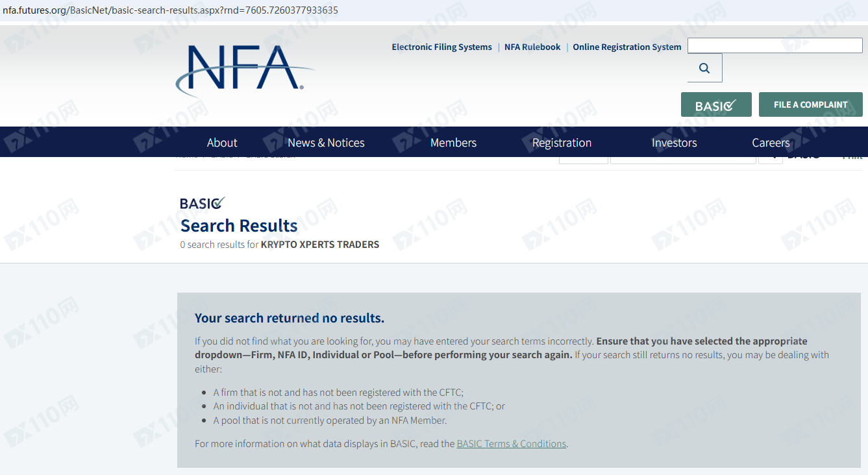This screenshot has width=868, height=475.
Task: Open the NFA Rulebook link
Action: (532, 47)
